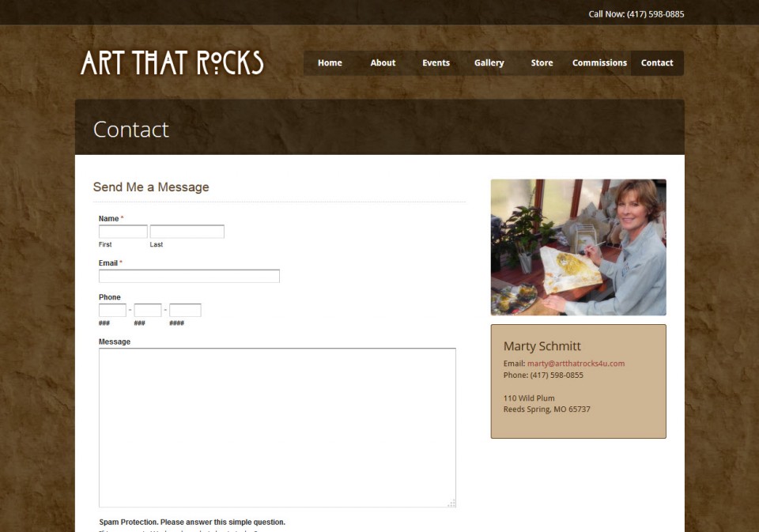Click the Call Now phone number
Viewport: 759px width, 532px height.
pyautogui.click(x=655, y=14)
